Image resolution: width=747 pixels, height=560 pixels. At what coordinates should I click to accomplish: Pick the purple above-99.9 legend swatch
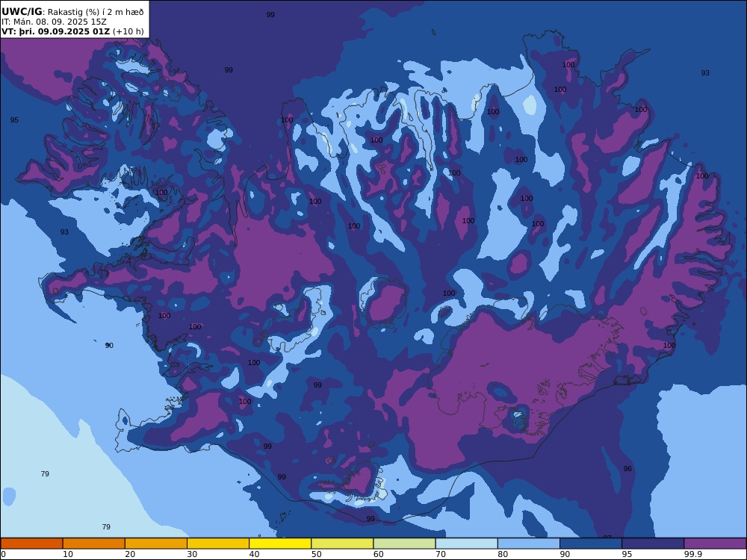[715, 544]
